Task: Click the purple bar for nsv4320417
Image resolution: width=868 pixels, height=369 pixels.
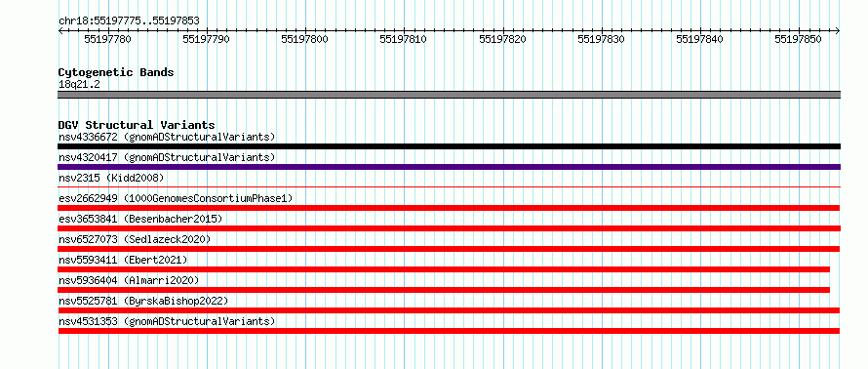Action: click(449, 167)
